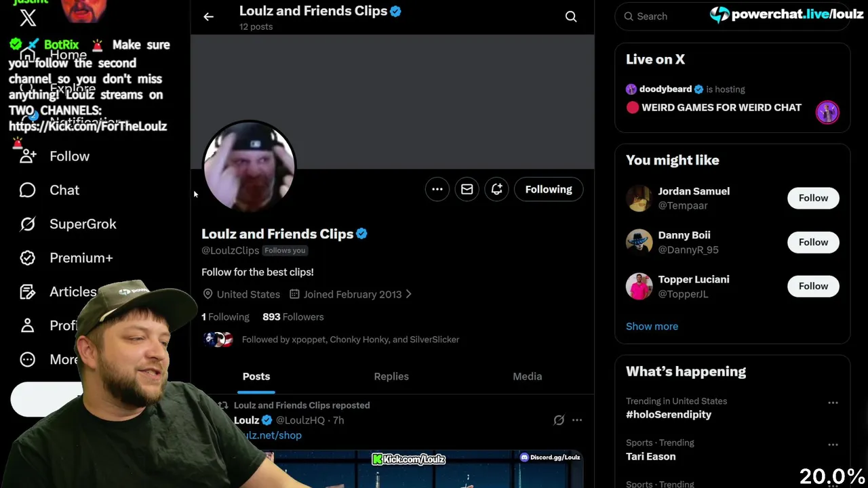Follow Jordan Samuel

pyautogui.click(x=813, y=198)
